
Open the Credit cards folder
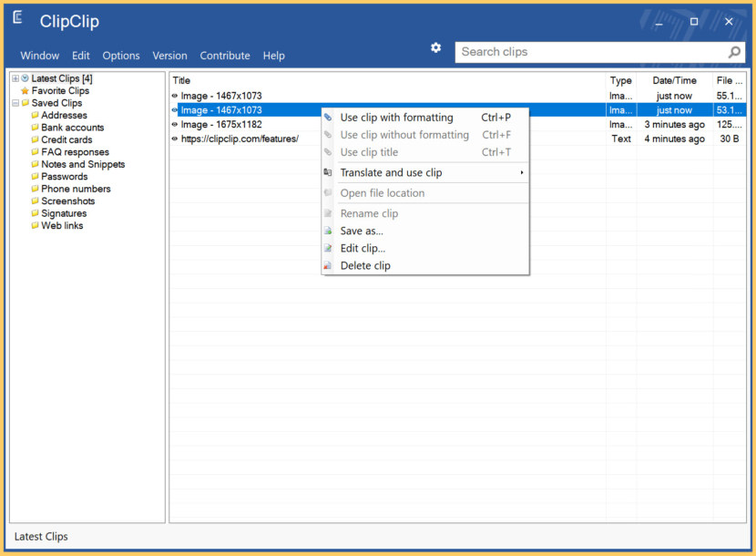click(66, 139)
